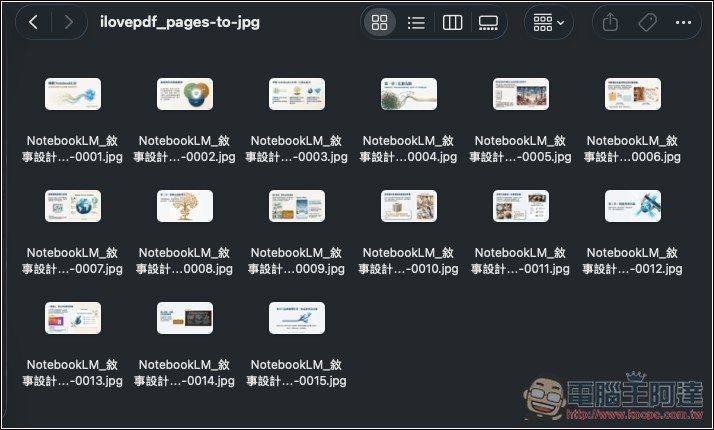Select the thumbnail of file ending -0012.jpg
This screenshot has height=430, width=714.
[x=633, y=206]
